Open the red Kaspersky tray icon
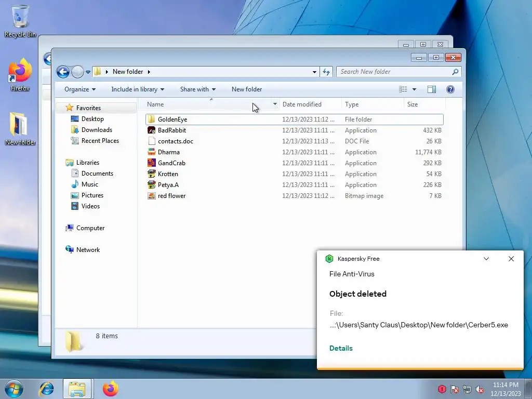532x399 pixels. coord(442,389)
